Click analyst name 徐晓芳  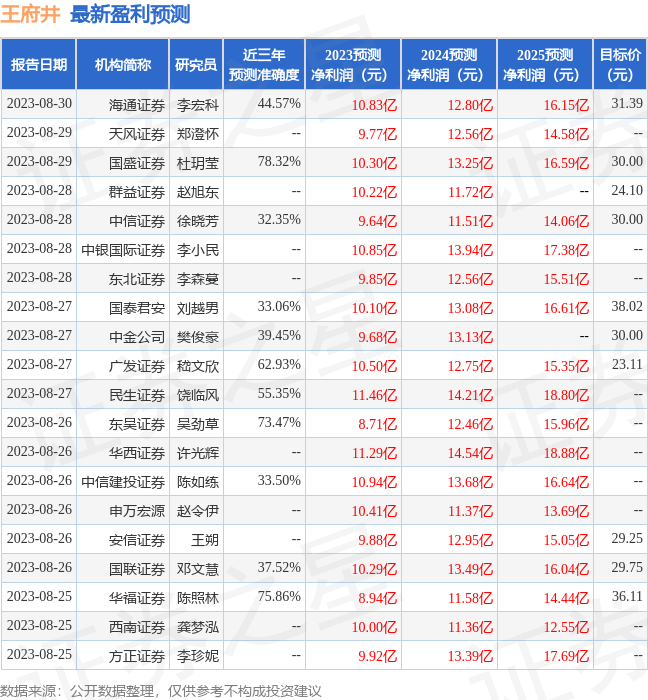tap(198, 221)
